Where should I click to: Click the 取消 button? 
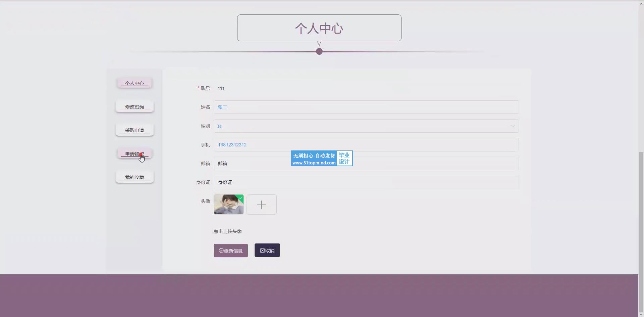[267, 251]
